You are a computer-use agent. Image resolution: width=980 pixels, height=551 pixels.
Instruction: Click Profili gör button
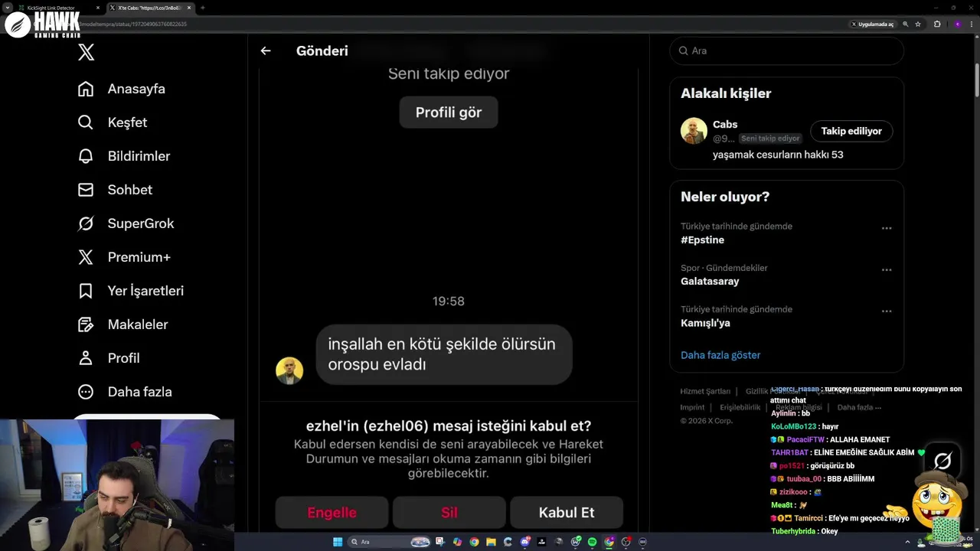click(449, 112)
